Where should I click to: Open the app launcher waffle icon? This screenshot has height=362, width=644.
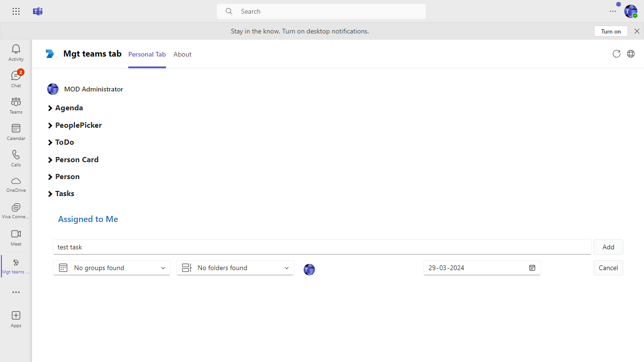[16, 11]
